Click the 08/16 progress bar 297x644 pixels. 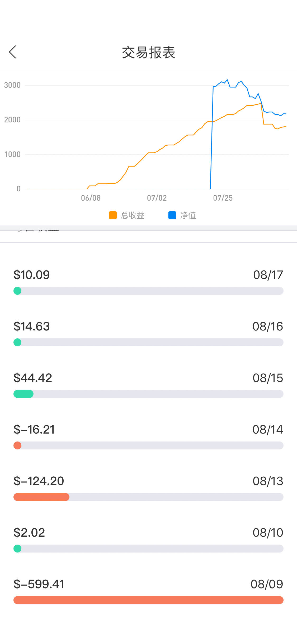pyautogui.click(x=148, y=342)
